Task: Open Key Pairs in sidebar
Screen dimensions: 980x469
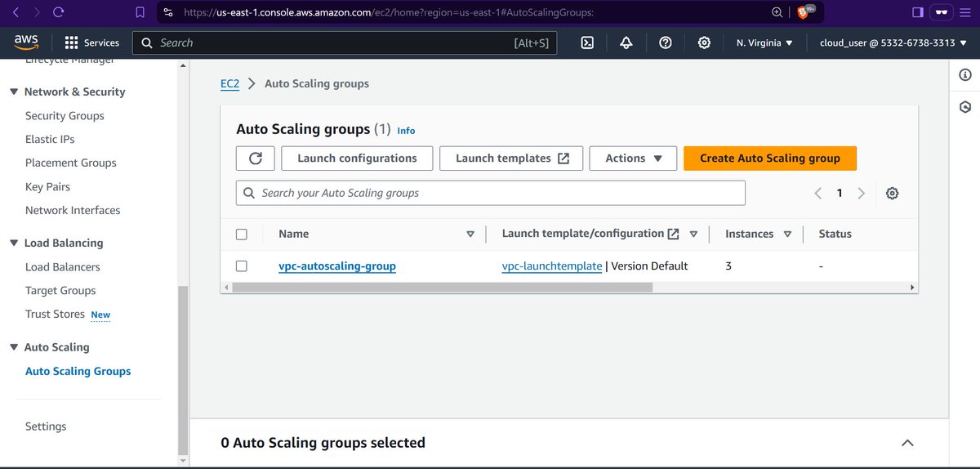Action: click(x=47, y=187)
